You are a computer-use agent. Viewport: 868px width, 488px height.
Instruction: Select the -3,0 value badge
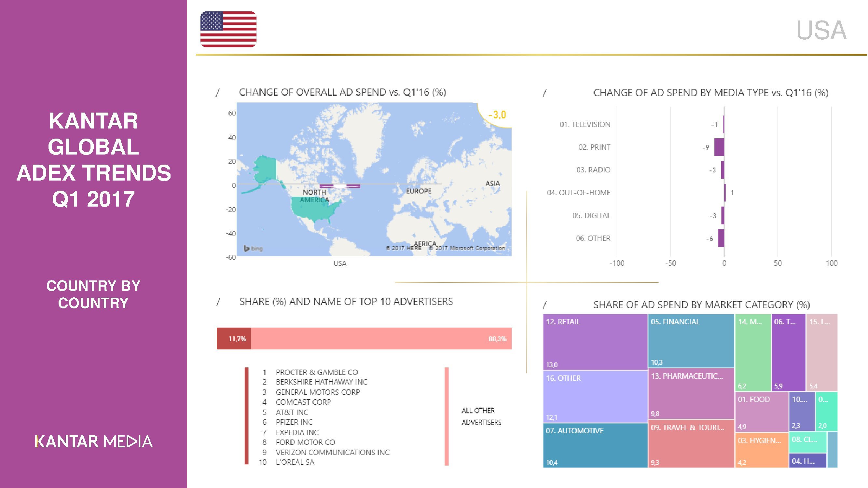click(497, 115)
